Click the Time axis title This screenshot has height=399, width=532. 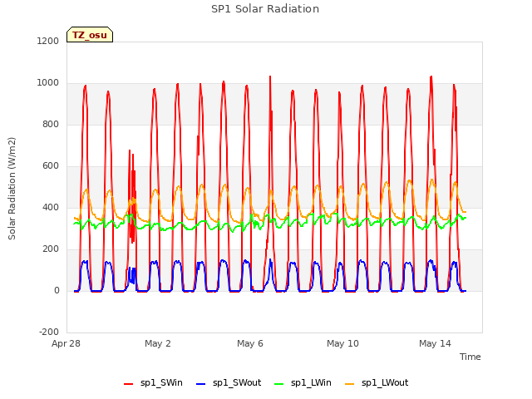click(x=470, y=357)
